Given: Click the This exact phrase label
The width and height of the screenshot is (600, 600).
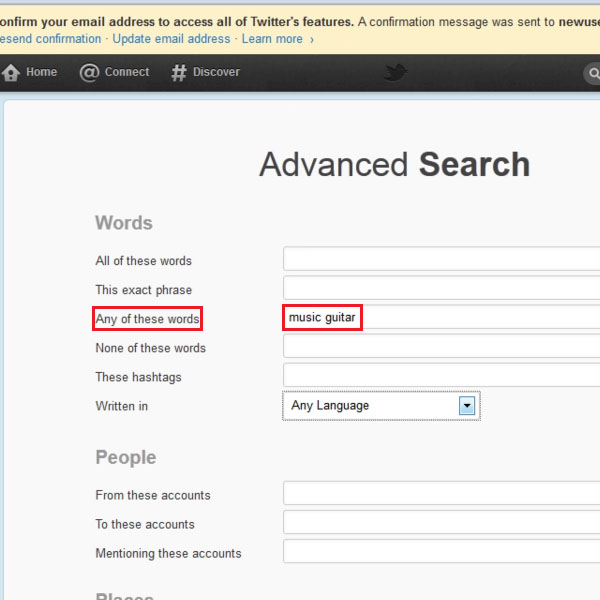Looking at the screenshot, I should click(143, 290).
